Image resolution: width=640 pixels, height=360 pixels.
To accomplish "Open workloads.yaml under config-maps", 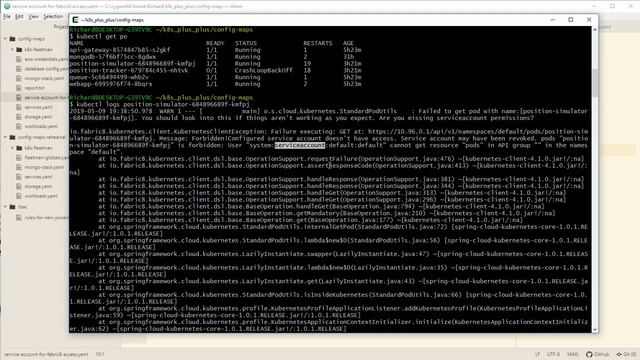I will (x=41, y=127).
